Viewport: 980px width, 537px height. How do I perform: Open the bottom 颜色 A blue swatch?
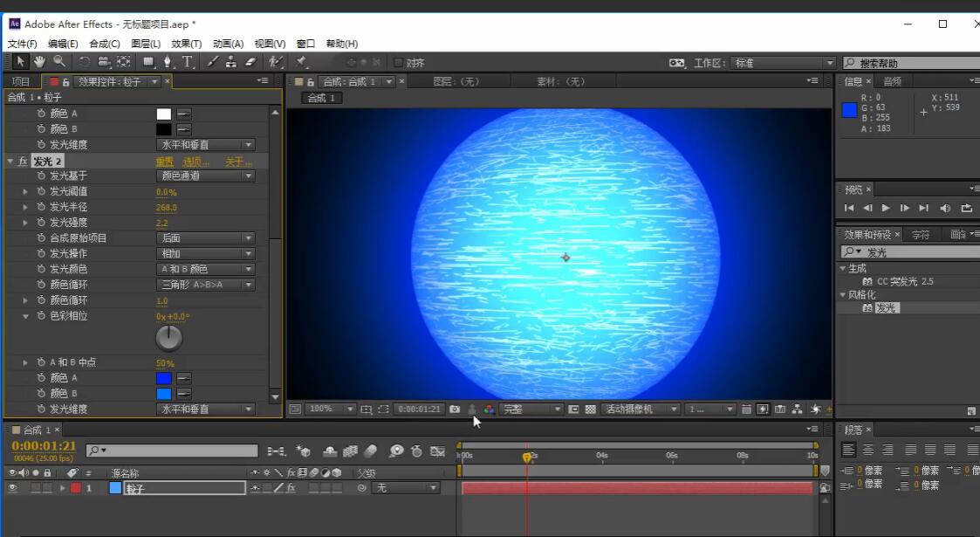click(x=163, y=378)
